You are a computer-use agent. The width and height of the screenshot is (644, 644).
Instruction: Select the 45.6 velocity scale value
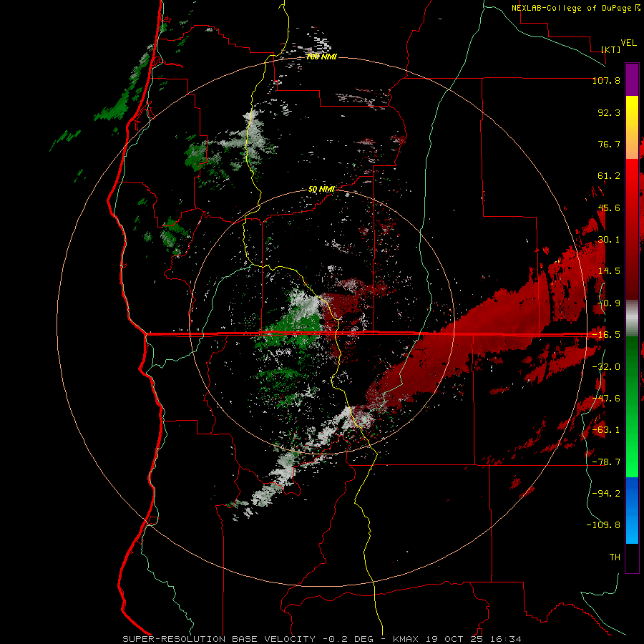click(609, 208)
